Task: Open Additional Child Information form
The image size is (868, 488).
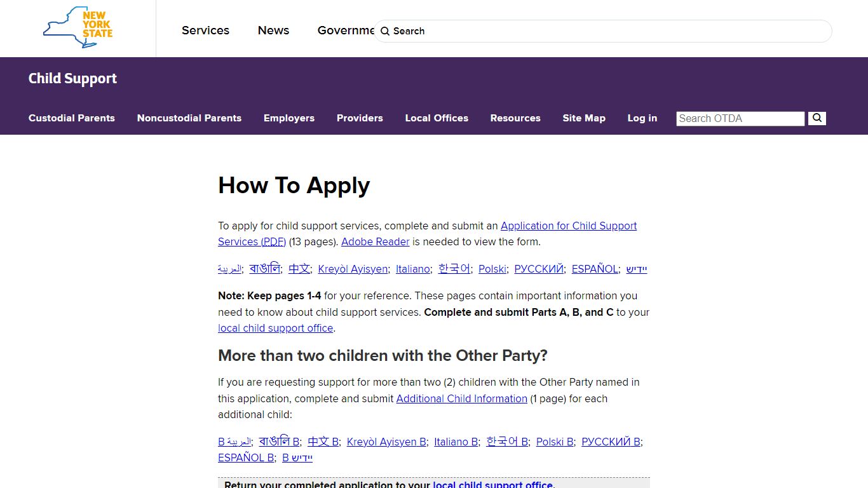Action: [462, 398]
